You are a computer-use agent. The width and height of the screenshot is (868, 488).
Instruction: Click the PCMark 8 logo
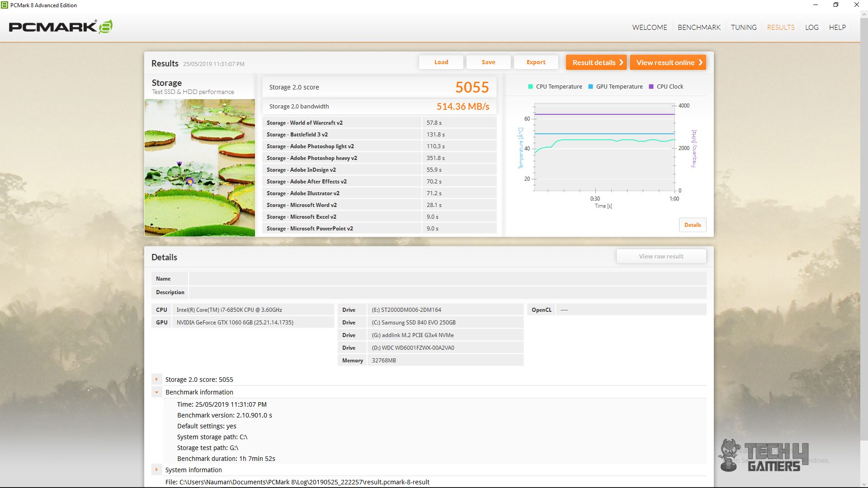click(x=61, y=27)
